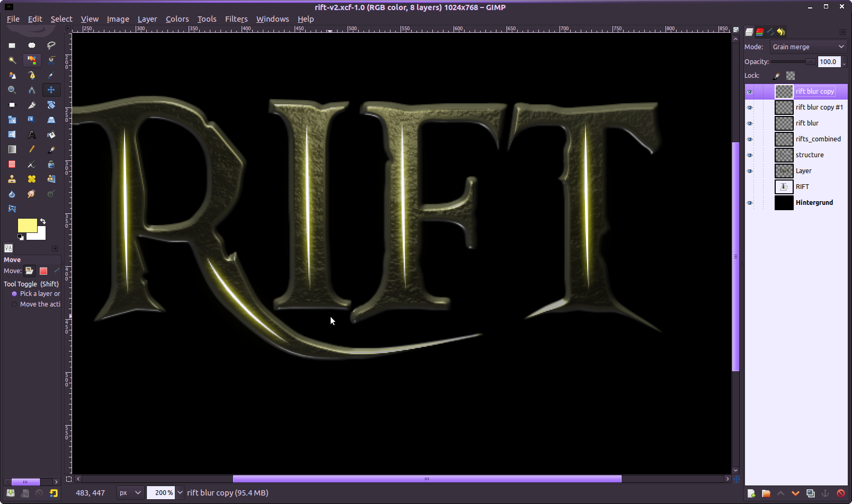Select the Paintbrush tool
This screenshot has height=504, width=852.
51,149
